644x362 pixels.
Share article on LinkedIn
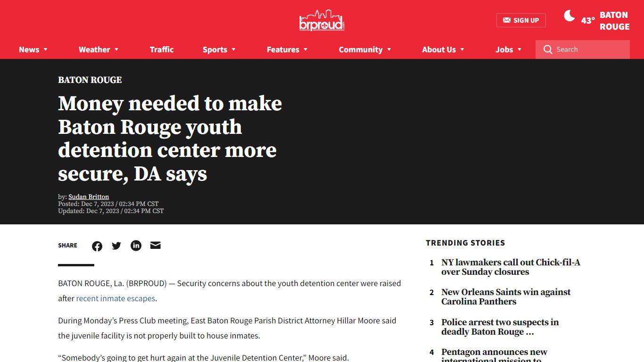[x=136, y=246]
